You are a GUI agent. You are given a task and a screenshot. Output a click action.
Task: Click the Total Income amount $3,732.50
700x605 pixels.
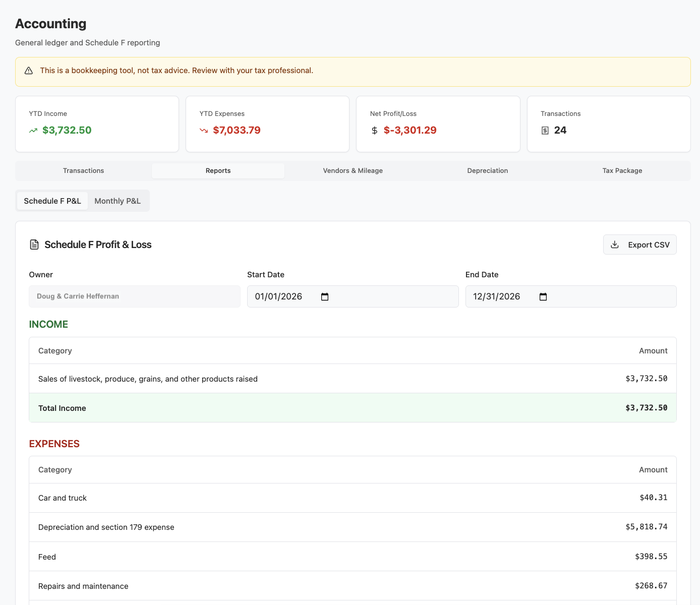point(646,408)
